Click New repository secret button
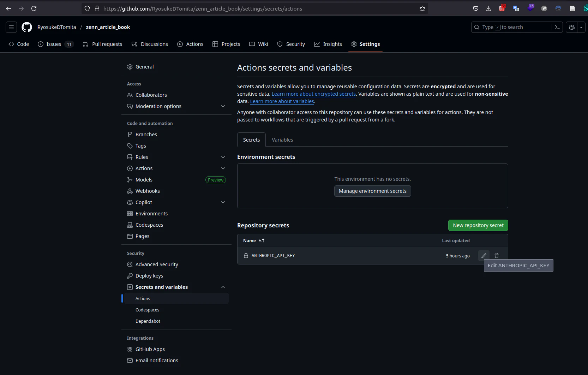The image size is (588, 375). click(478, 225)
